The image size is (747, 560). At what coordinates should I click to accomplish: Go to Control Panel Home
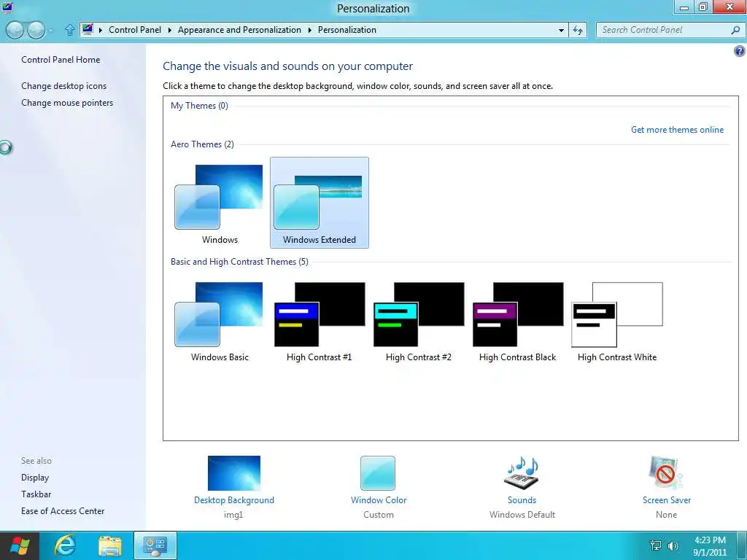(x=61, y=60)
